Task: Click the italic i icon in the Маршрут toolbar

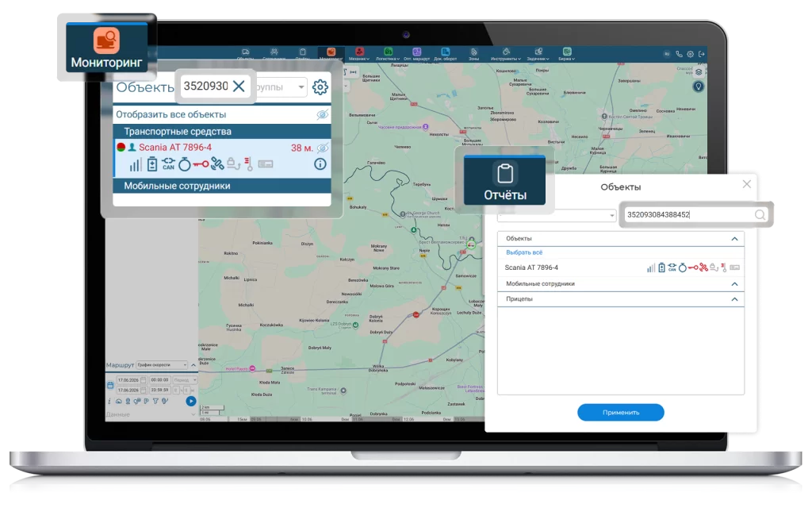Action: [x=109, y=401]
